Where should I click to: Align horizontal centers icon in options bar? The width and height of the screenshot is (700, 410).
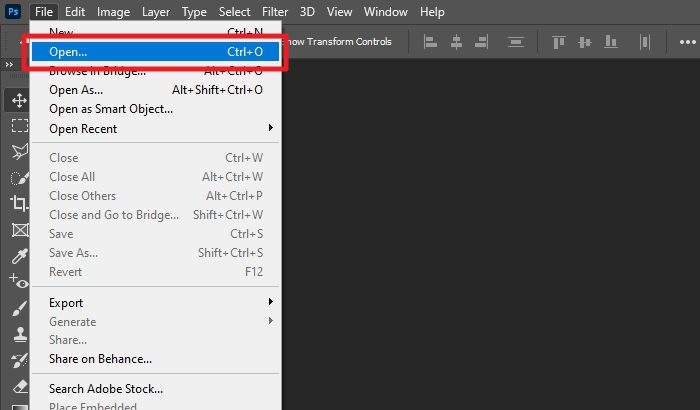pos(456,42)
